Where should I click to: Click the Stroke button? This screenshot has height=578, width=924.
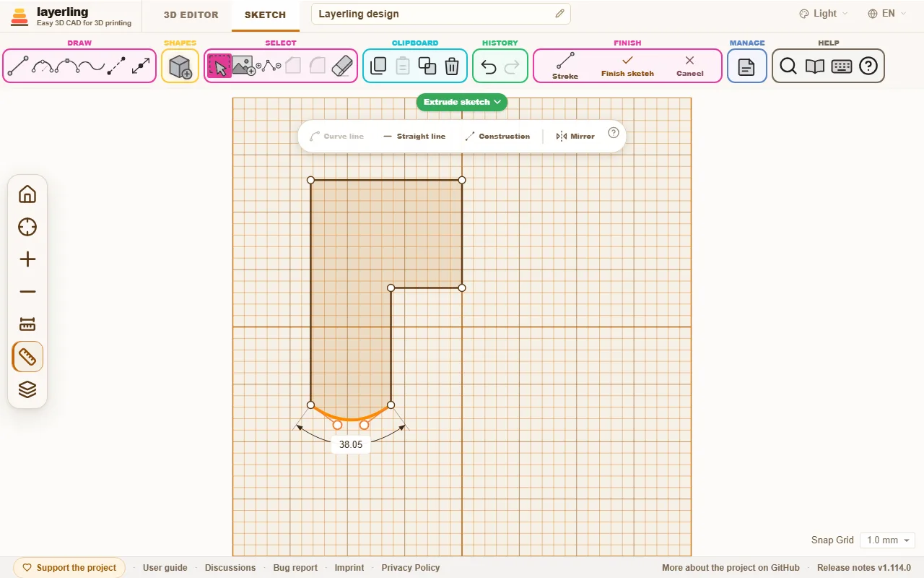565,66
